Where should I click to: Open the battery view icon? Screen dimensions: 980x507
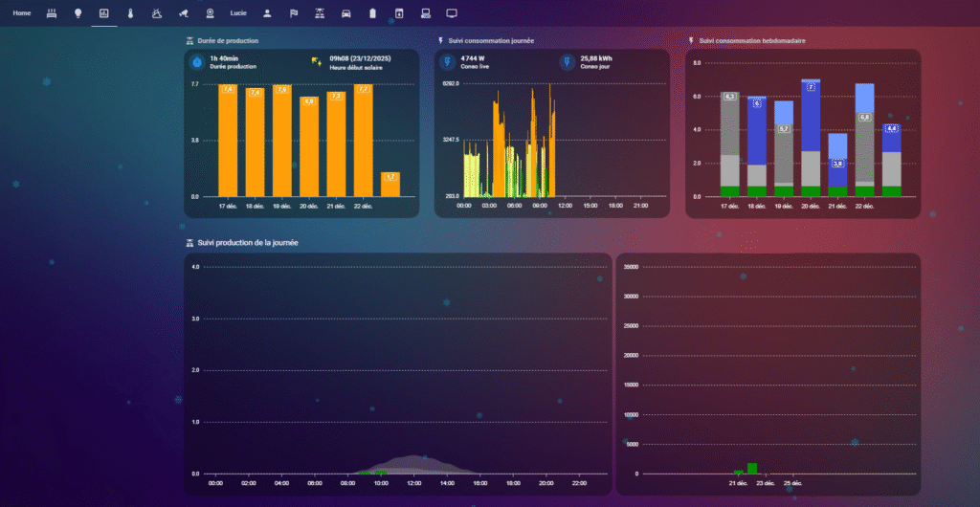(x=372, y=13)
